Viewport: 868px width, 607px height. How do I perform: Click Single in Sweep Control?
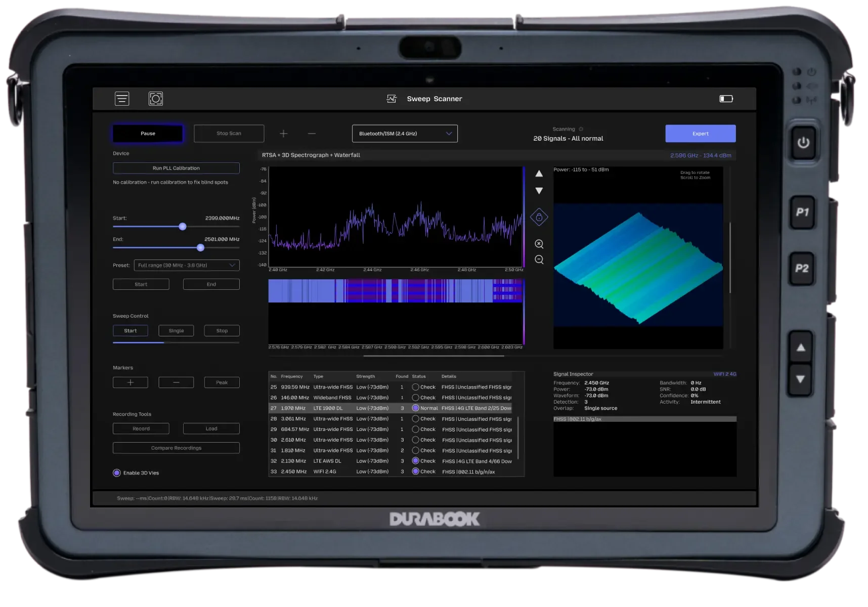[x=176, y=331]
